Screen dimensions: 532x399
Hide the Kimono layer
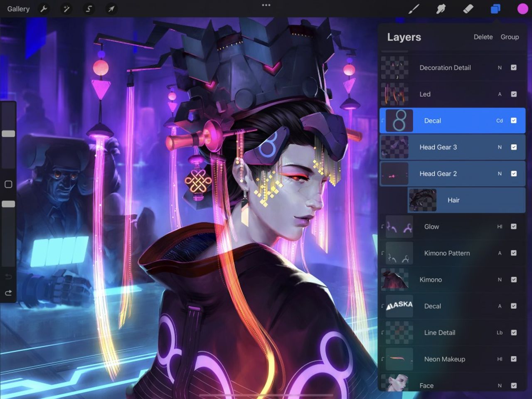point(514,280)
